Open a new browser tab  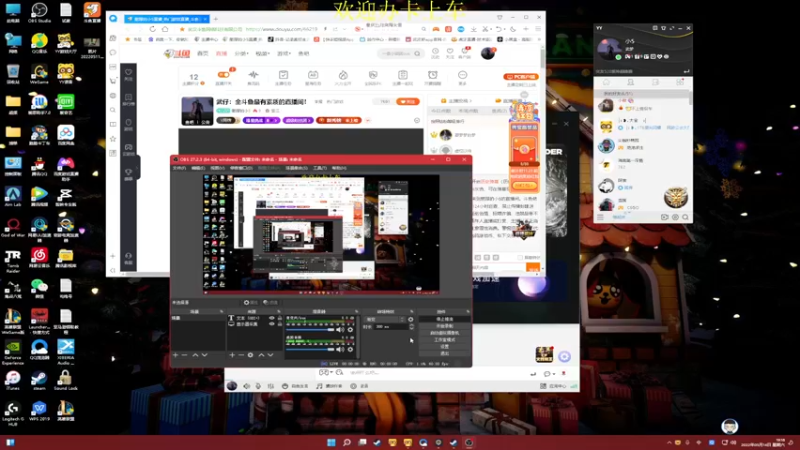[215, 19]
